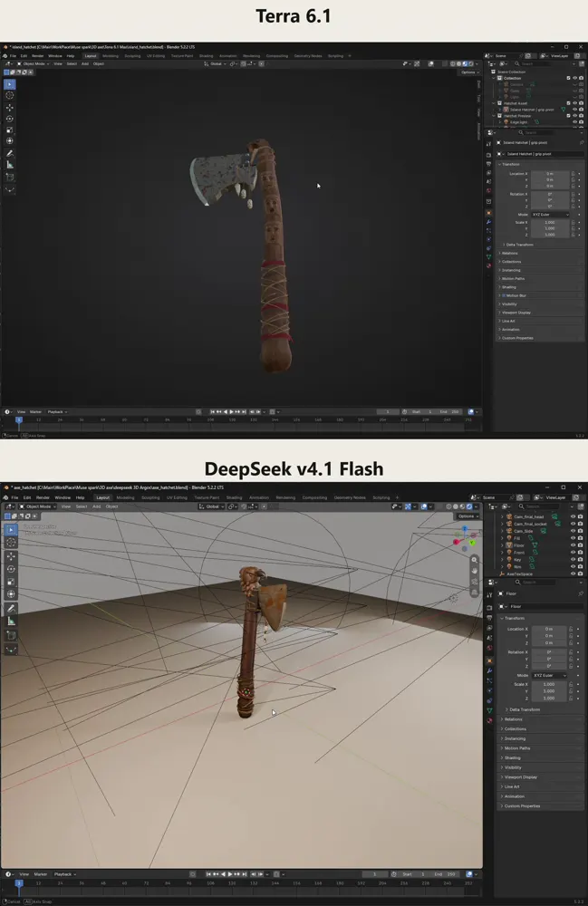Select the Add Cube tool in DeepSeek window

11,635
